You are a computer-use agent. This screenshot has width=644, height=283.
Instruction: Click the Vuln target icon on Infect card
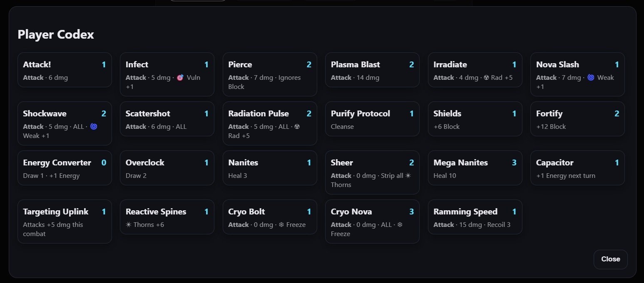pyautogui.click(x=180, y=78)
